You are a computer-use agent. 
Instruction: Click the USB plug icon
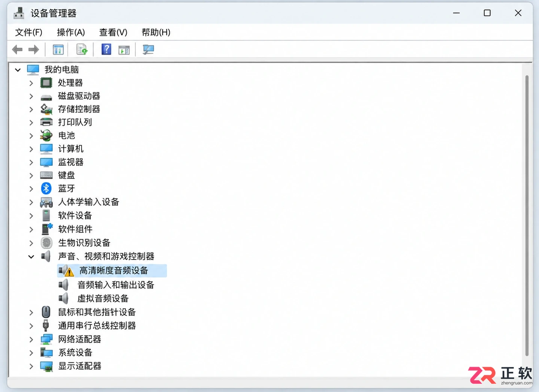[46, 325]
